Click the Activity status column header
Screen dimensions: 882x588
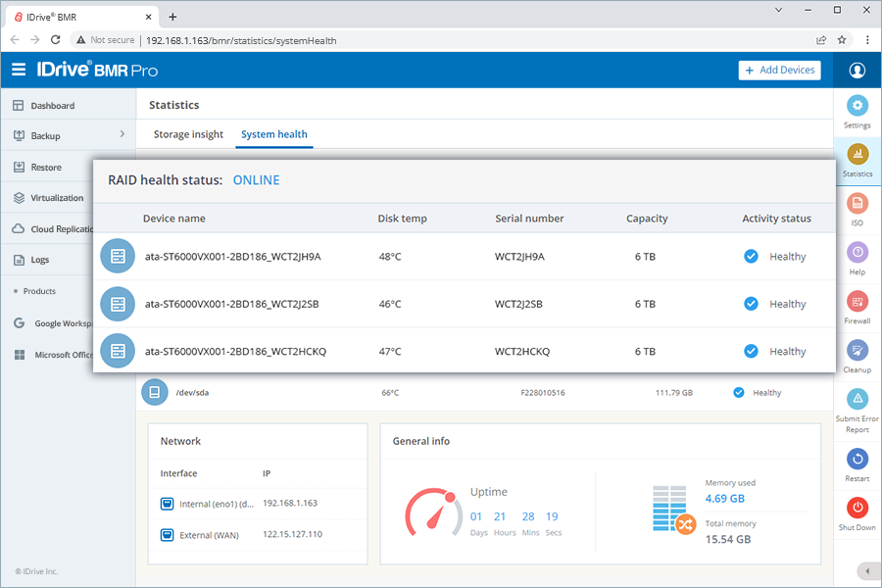[x=777, y=219]
